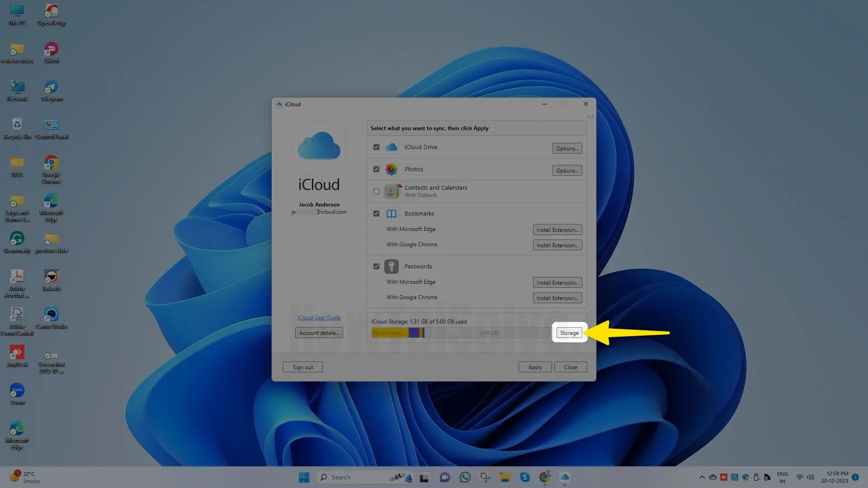Click the iCloud logo above the account name
Screen dimensions: 868x488
point(319,146)
